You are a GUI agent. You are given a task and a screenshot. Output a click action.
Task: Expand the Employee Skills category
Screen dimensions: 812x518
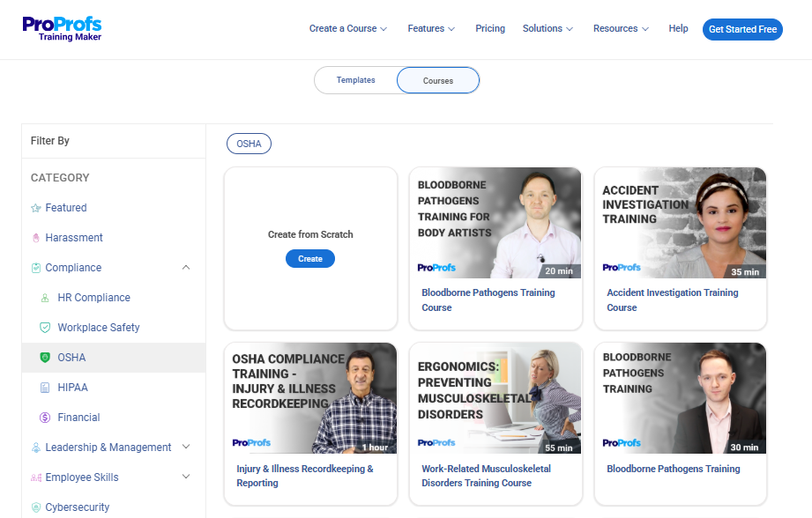click(186, 477)
